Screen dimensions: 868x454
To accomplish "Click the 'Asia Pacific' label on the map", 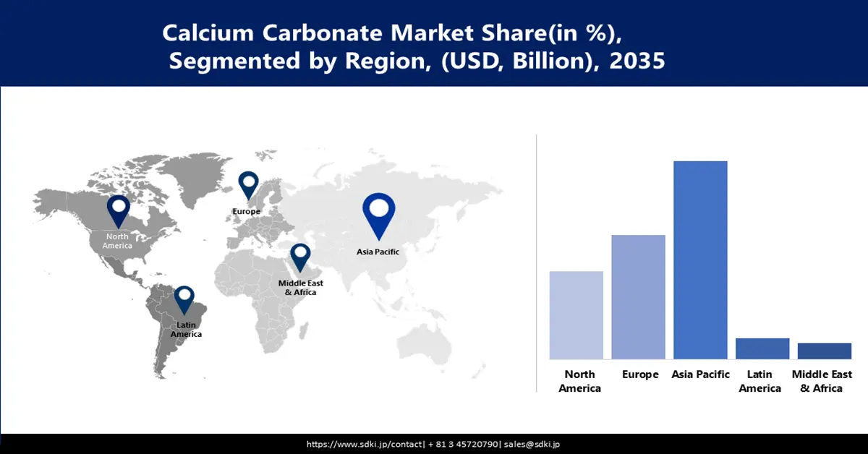I will [378, 252].
